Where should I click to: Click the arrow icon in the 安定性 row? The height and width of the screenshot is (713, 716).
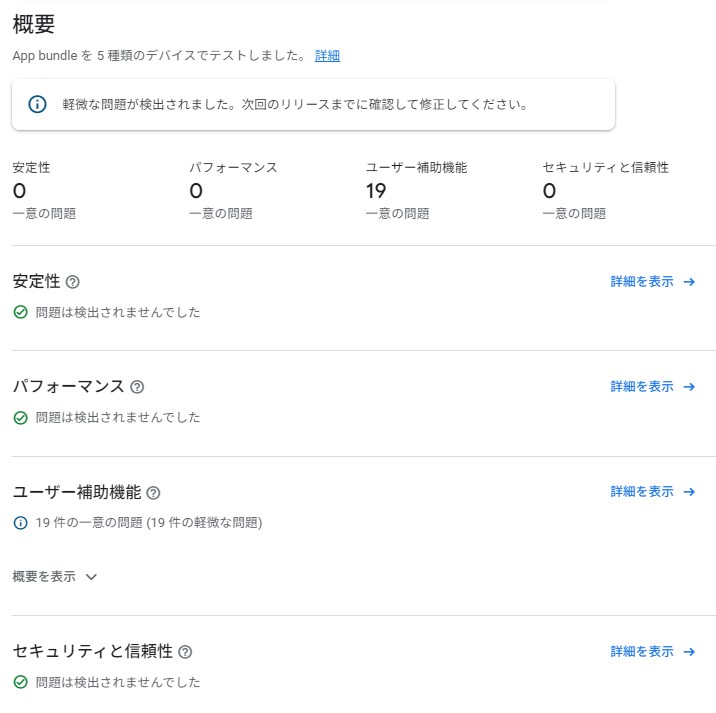689,282
